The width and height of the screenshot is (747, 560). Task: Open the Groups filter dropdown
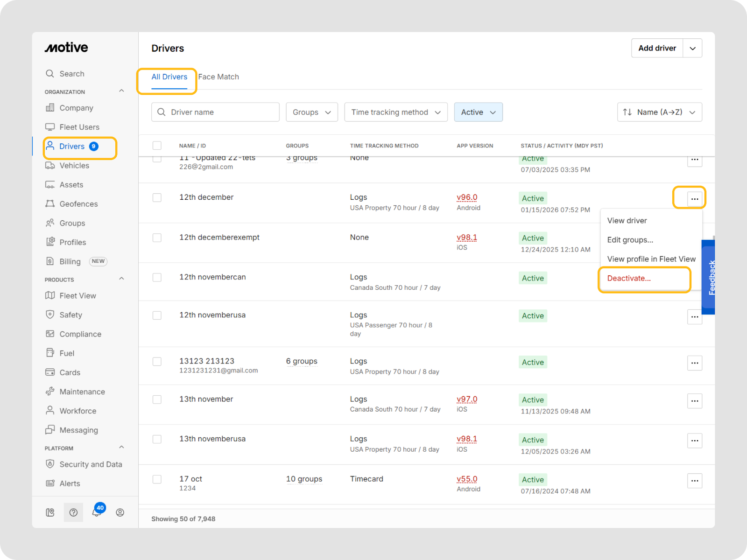point(311,112)
